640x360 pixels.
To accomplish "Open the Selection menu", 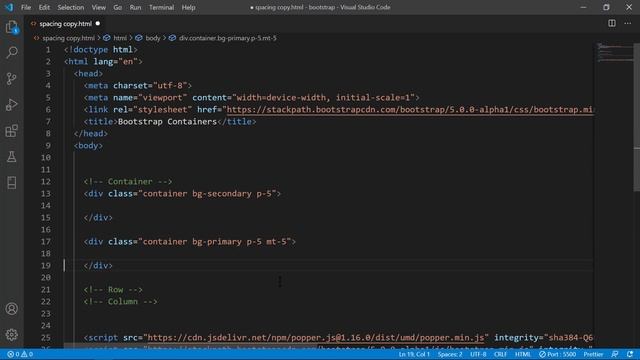I will pyautogui.click(x=71, y=7).
